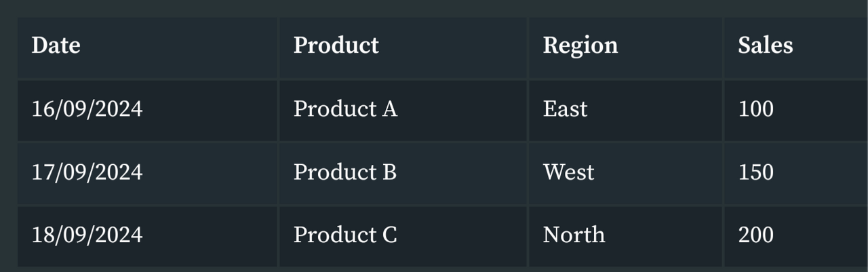Click the East region cell
Viewport: 868px width, 272px height.
pyautogui.click(x=625, y=111)
